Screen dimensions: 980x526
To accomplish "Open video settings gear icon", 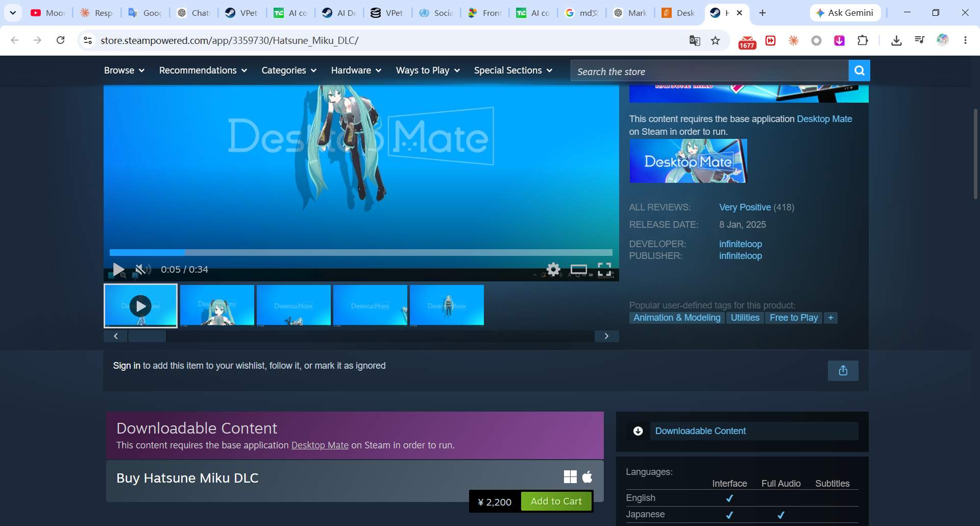I will [553, 269].
